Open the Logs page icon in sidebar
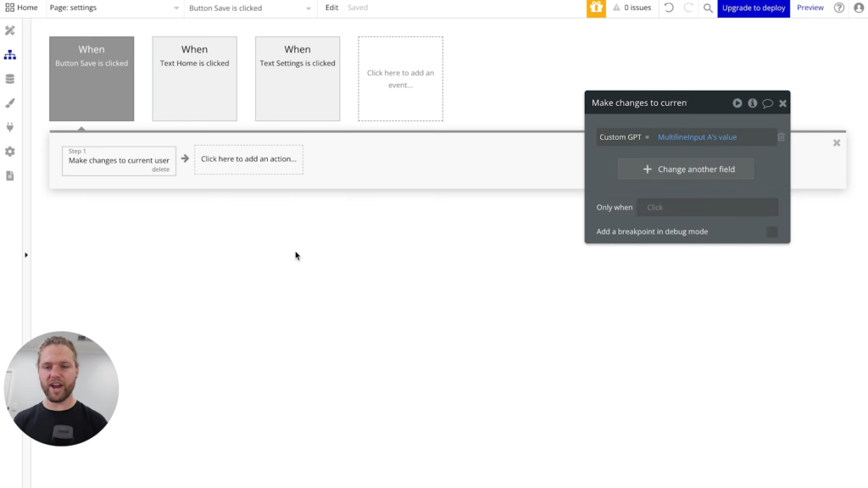Viewport: 868px width, 488px height. [11, 175]
